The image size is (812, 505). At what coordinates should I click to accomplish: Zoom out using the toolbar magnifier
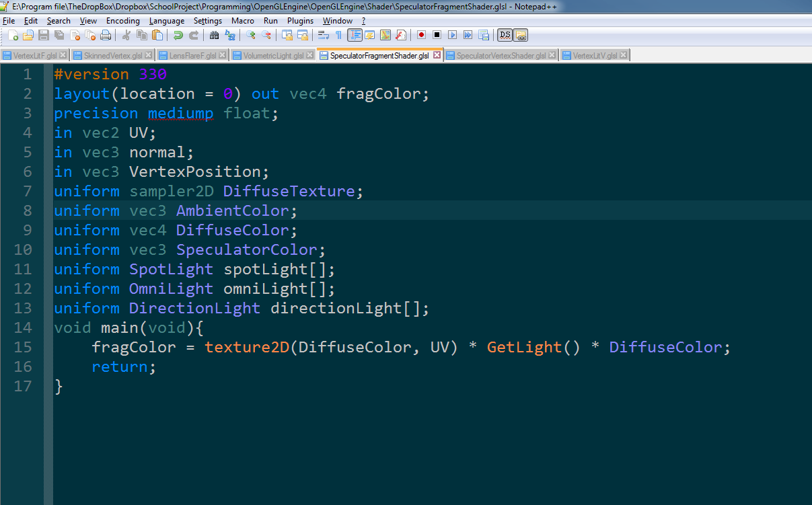pos(266,35)
